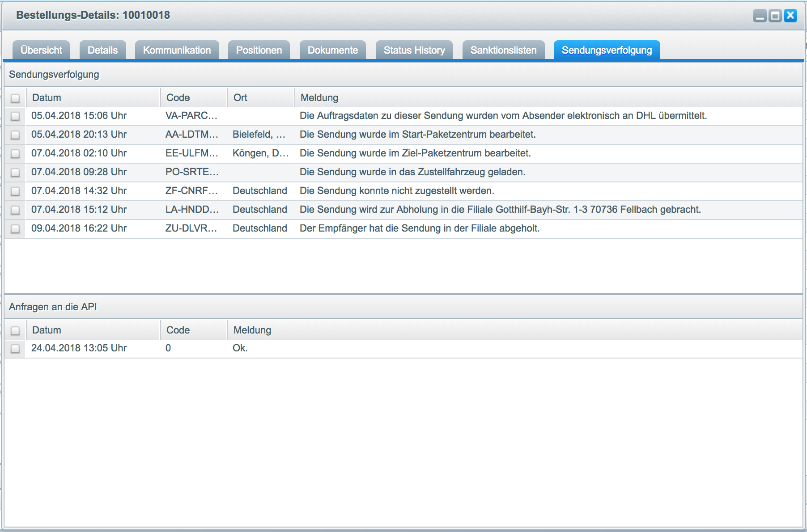This screenshot has width=807, height=532.
Task: Open the Details tab
Action: click(x=102, y=50)
